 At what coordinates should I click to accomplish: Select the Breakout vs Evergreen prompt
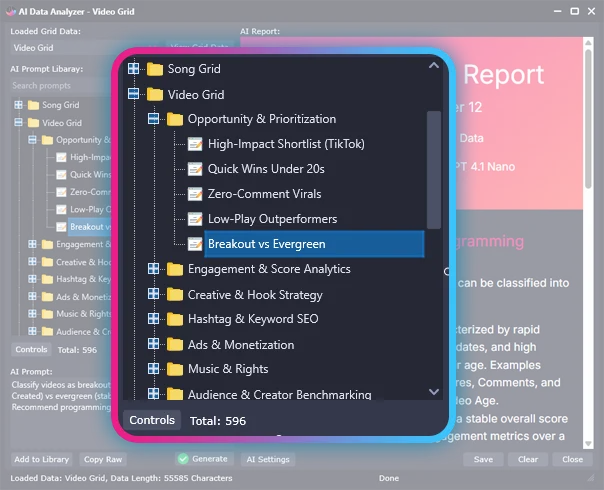[x=266, y=244]
